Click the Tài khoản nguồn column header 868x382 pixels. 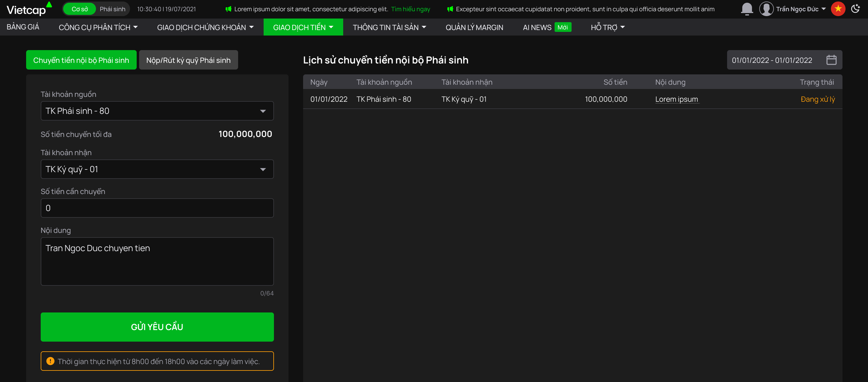point(384,82)
